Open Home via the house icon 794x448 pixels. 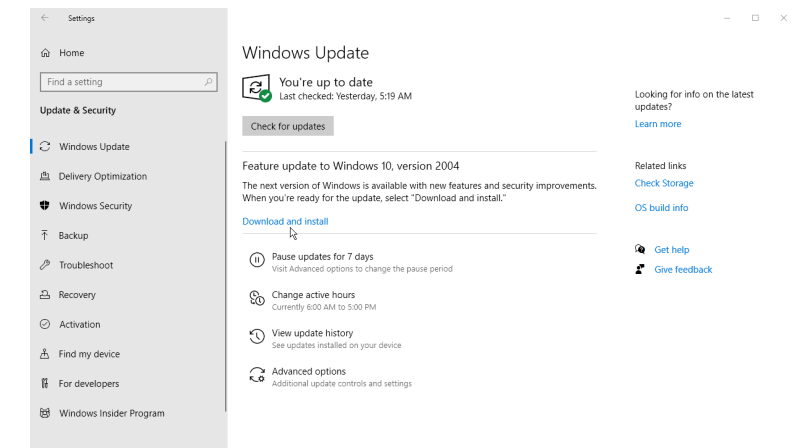click(46, 53)
